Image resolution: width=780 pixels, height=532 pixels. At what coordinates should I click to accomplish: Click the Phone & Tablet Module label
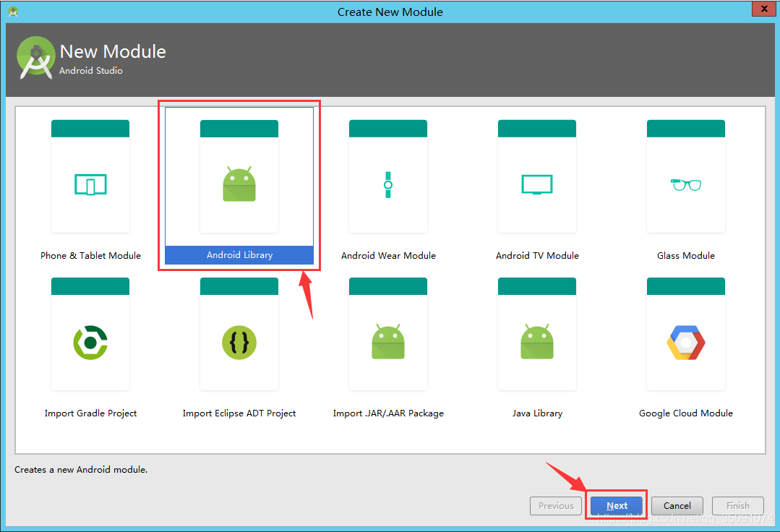coord(90,255)
